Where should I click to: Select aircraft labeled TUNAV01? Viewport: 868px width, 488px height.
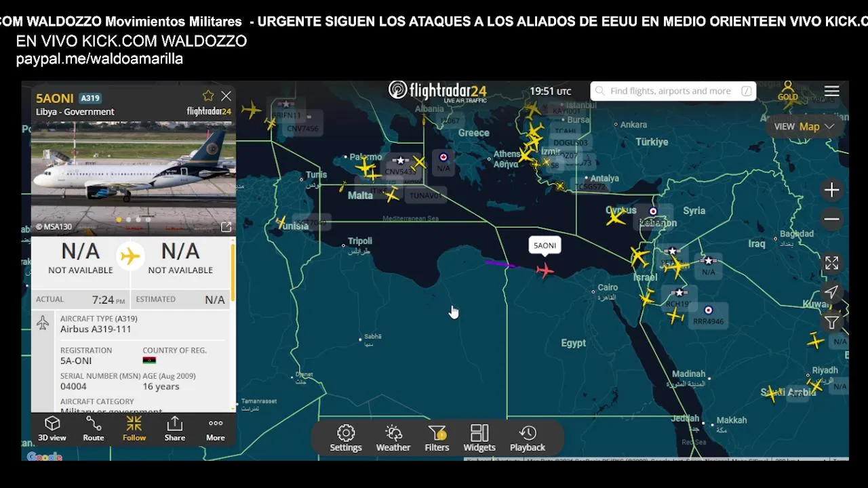click(x=425, y=196)
